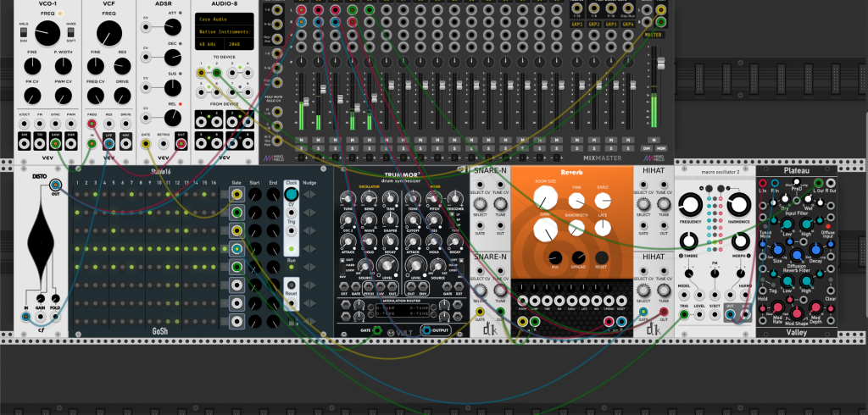Viewport: 868px width, 415px height.
Task: Click the GRP4 group label
Action: (628, 25)
